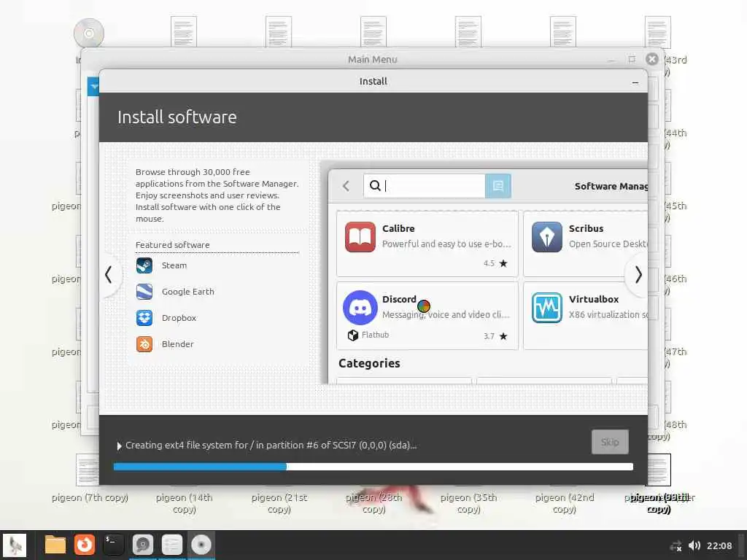Select the pigeon (42nd copy) desktop file
Image resolution: width=747 pixels, height=560 pixels.
point(564,503)
